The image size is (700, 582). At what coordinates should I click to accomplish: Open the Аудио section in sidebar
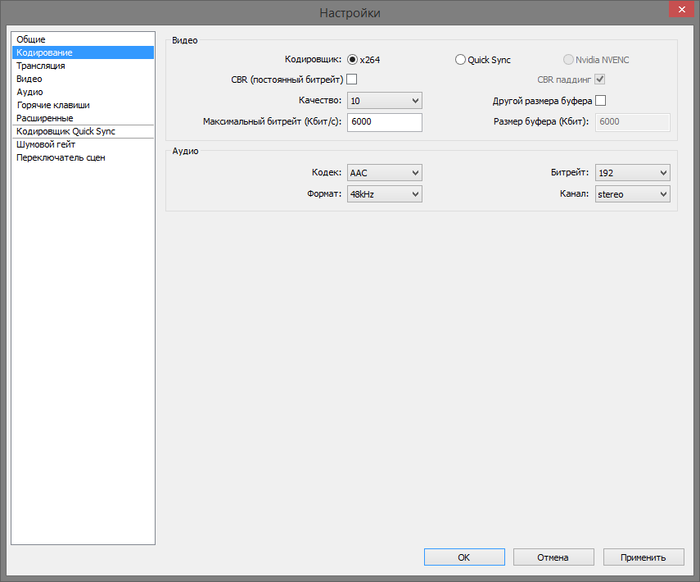[83, 92]
